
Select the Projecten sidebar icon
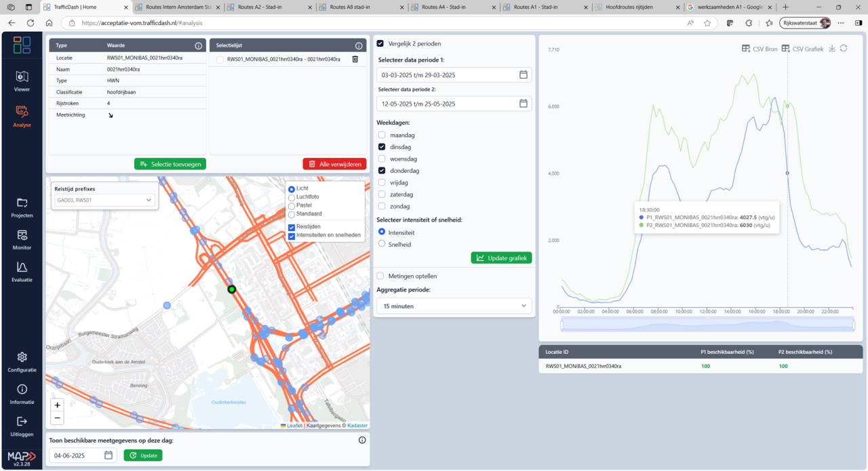22,207
